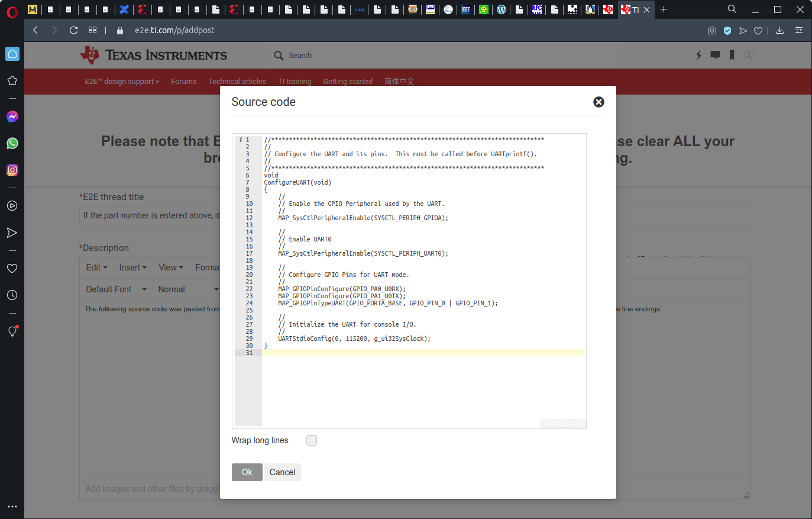
Task: Open WhatsApp in the Opera sidebar
Action: pyautogui.click(x=12, y=143)
